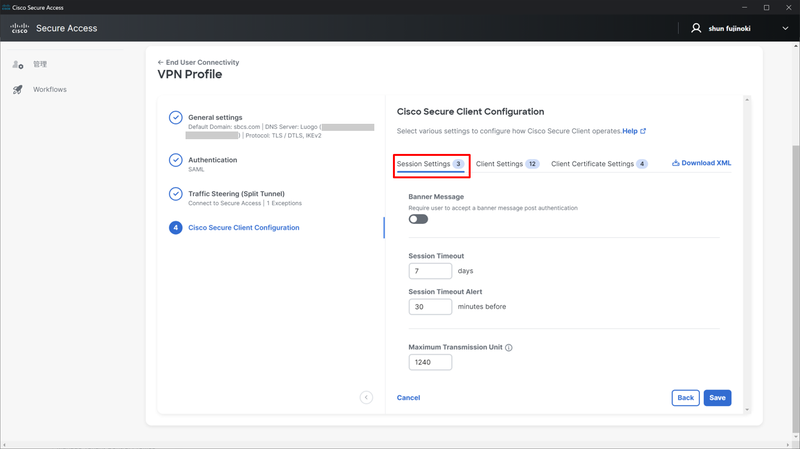Save the VPN profile
The width and height of the screenshot is (800, 449).
717,398
